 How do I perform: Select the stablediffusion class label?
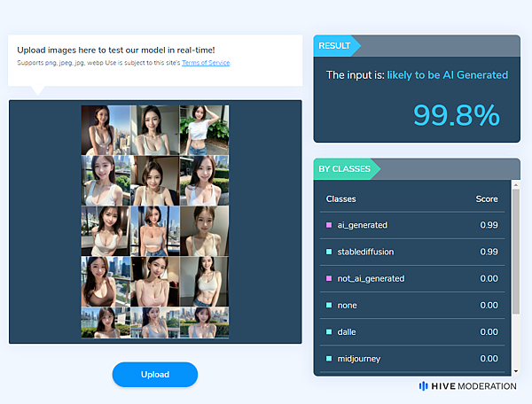pyautogui.click(x=365, y=252)
